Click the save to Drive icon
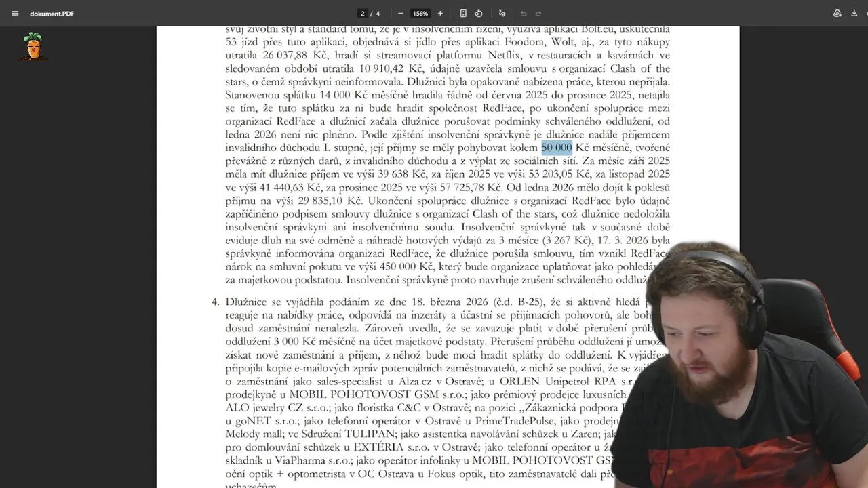Viewport: 868px width, 488px height. tap(837, 14)
